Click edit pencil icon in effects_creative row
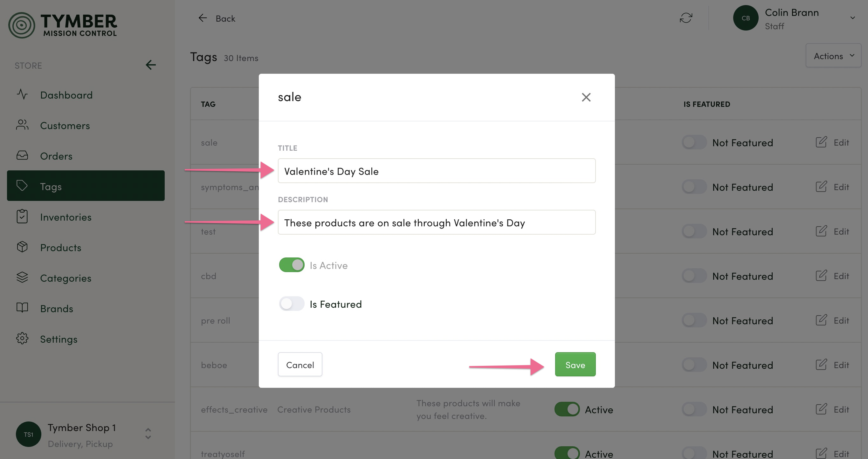868x459 pixels. coord(821,409)
